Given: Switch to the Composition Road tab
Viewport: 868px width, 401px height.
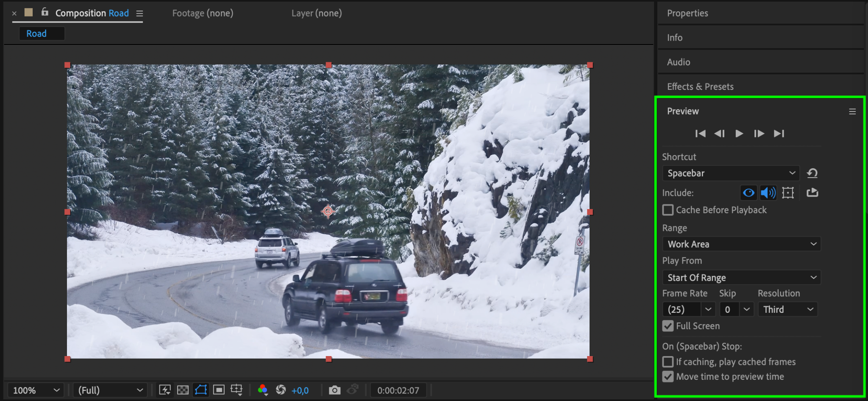Looking at the screenshot, I should 92,13.
